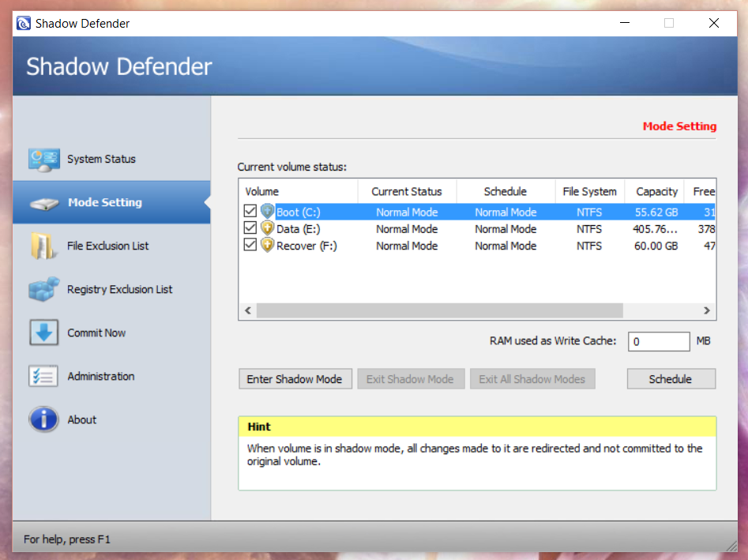Screen dimensions: 748x560
Task: Click the shield icon next to Recover (F:)
Action: (267, 245)
